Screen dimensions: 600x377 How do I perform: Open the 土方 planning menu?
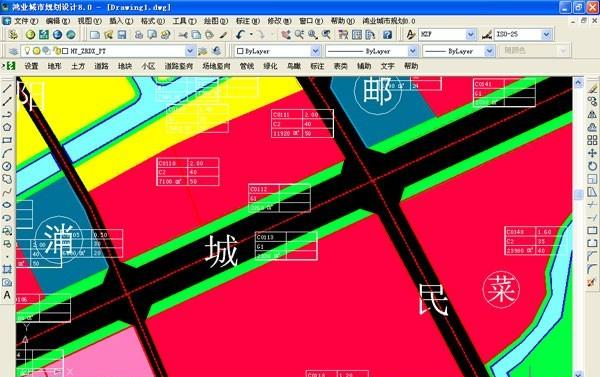coord(78,66)
